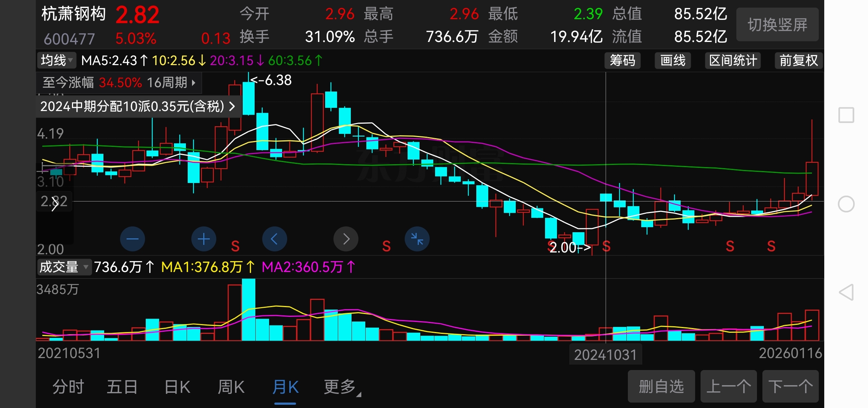Open the 均线 indicator dropdown
Screen dimensions: 868x408
[x=57, y=60]
